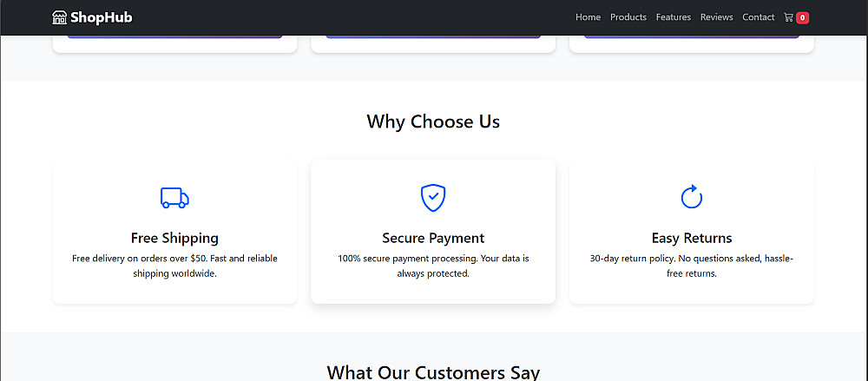The image size is (868, 381).
Task: Click the Free Shipping card title
Action: pyautogui.click(x=174, y=238)
